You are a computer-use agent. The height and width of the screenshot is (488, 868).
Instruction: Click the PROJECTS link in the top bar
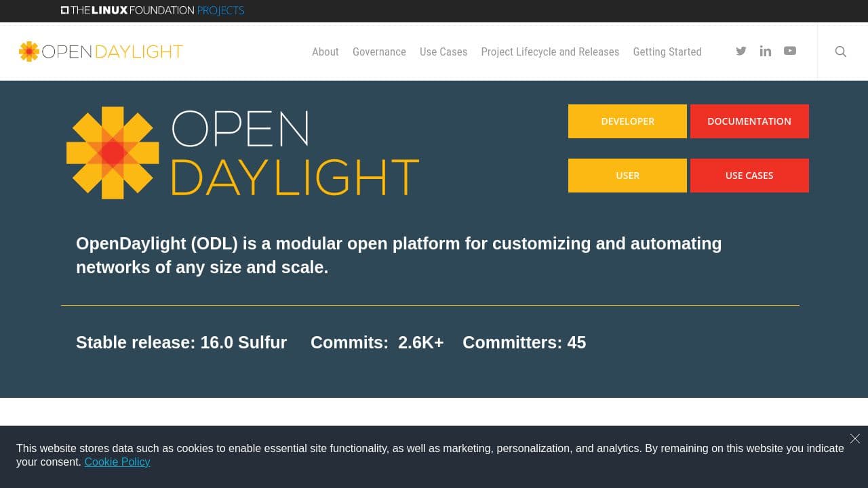point(220,10)
